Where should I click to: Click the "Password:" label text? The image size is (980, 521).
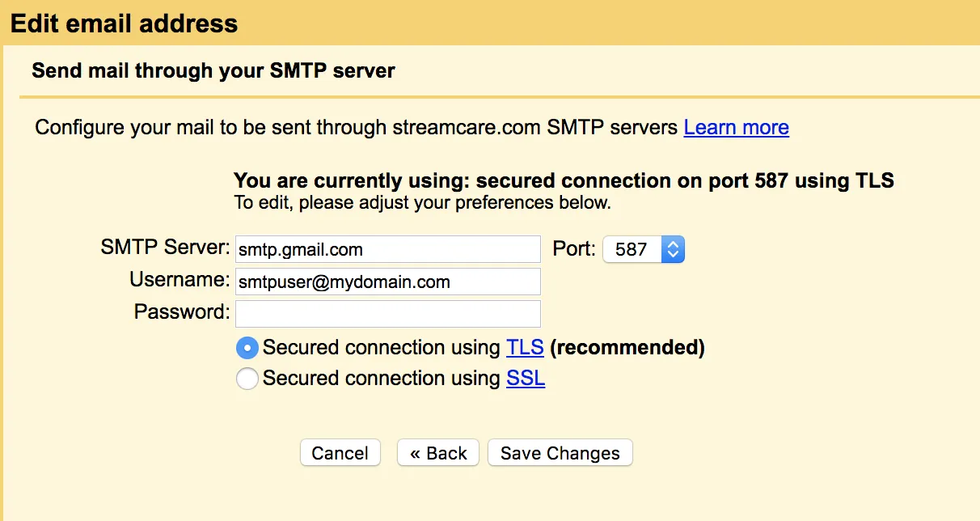tap(182, 311)
